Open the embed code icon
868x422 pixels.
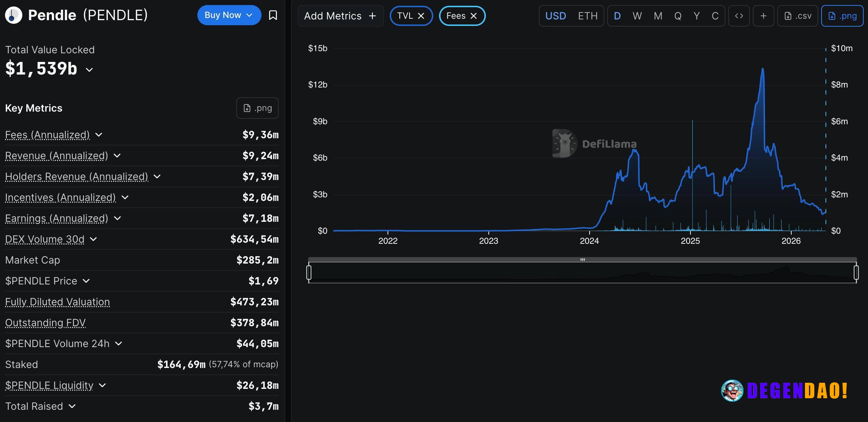[739, 16]
